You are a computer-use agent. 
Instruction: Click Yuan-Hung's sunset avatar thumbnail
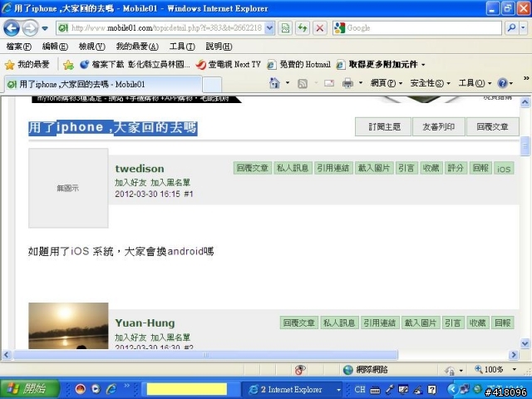click(x=68, y=326)
